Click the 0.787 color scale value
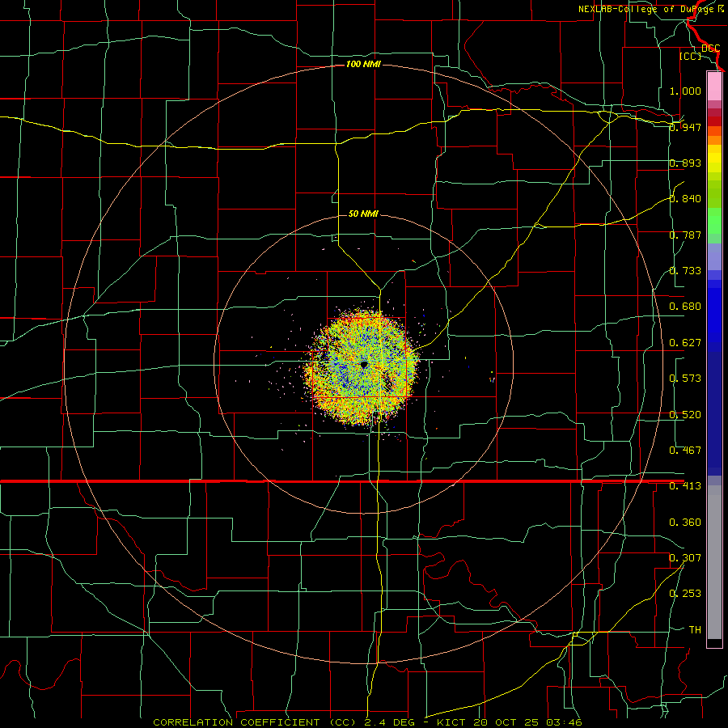The image size is (728, 728). [x=685, y=235]
